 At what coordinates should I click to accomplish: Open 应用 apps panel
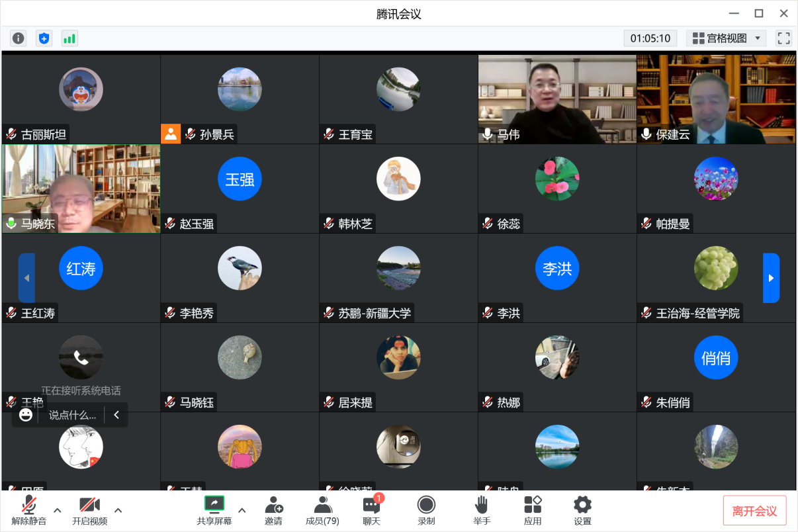point(533,510)
